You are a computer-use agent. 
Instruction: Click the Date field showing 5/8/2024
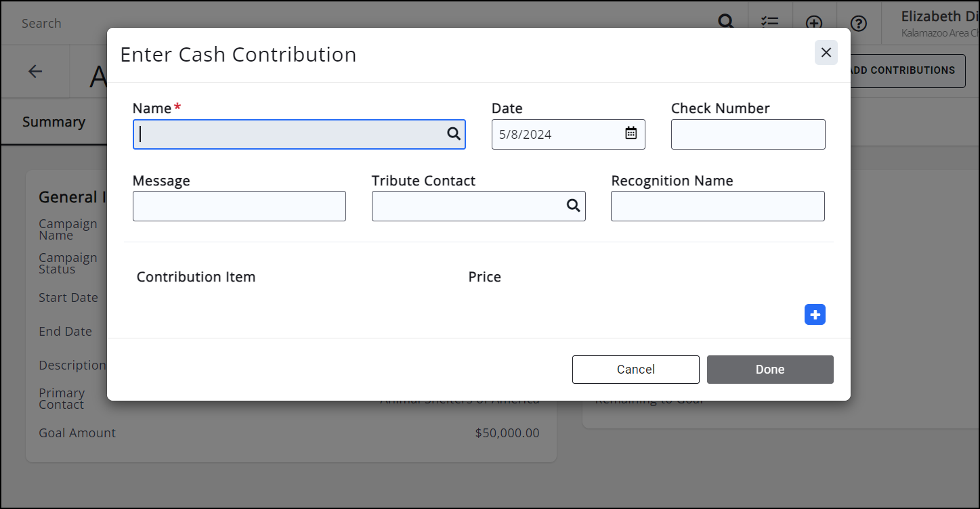coord(557,134)
